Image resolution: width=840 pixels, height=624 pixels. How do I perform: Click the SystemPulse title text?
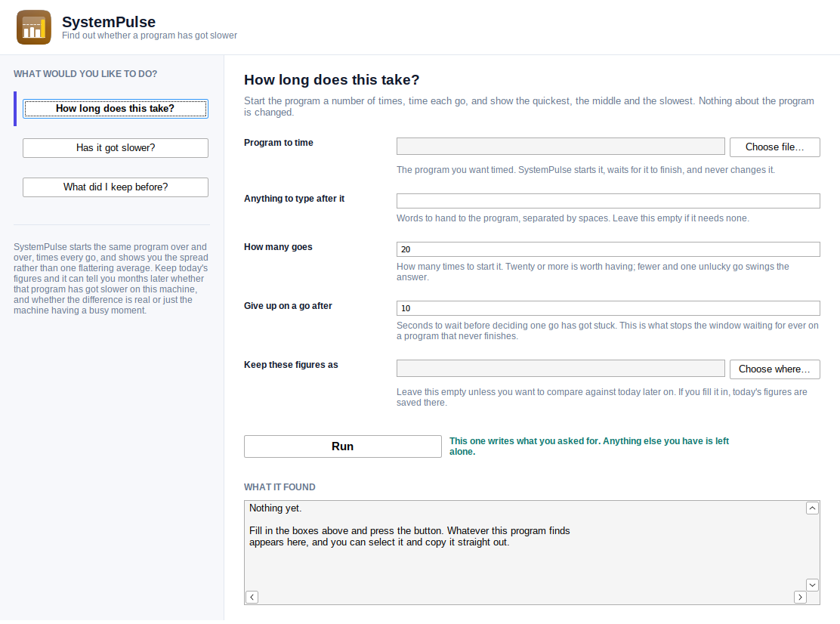[109, 22]
